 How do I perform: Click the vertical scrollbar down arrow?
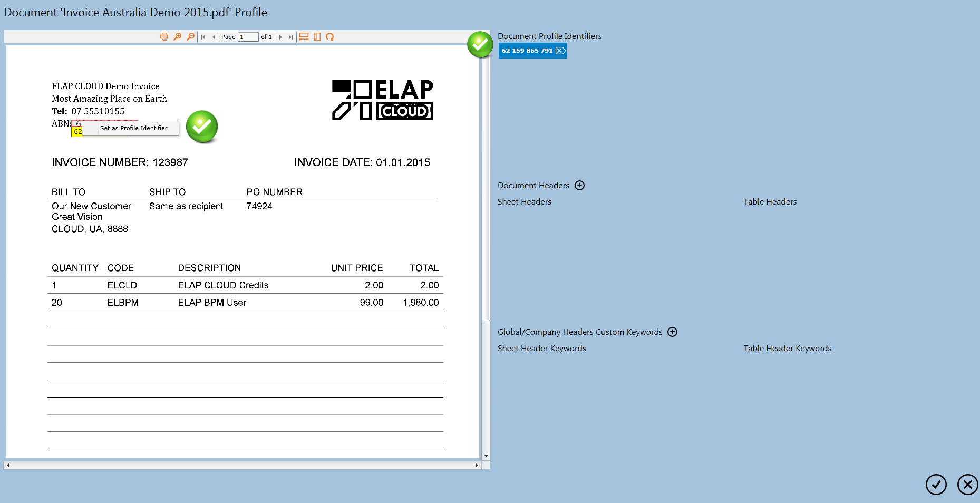click(x=486, y=456)
